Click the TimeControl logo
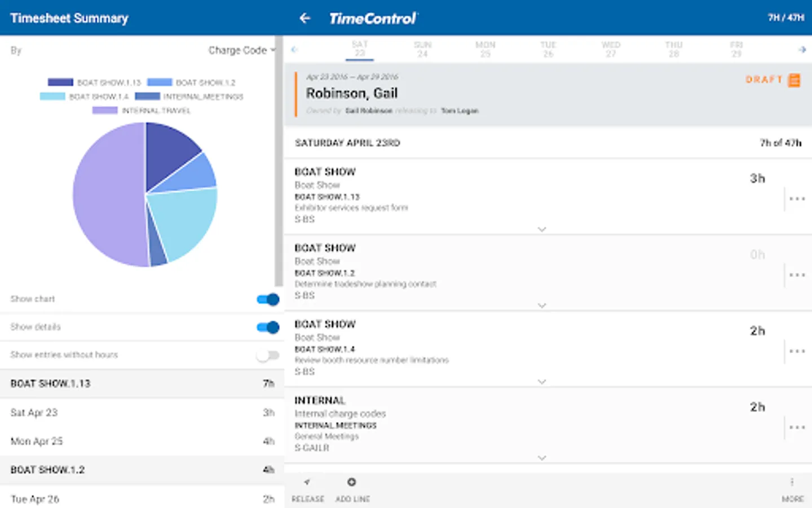The width and height of the screenshot is (812, 508). (373, 19)
